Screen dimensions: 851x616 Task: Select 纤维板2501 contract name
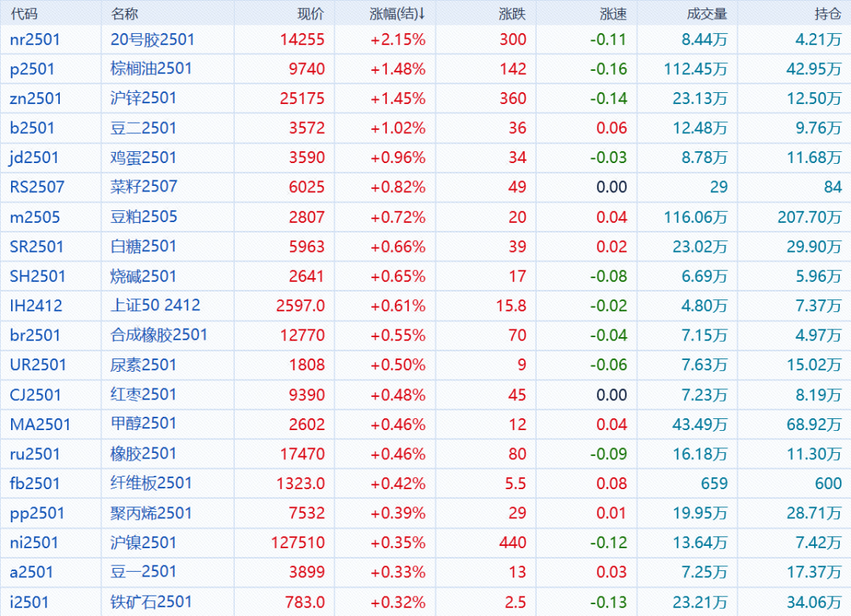151,483
